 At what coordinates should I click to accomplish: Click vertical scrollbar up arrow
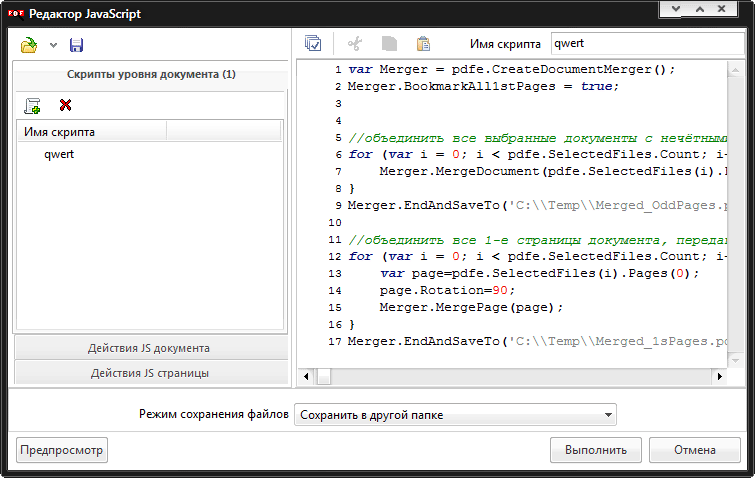coord(735,71)
